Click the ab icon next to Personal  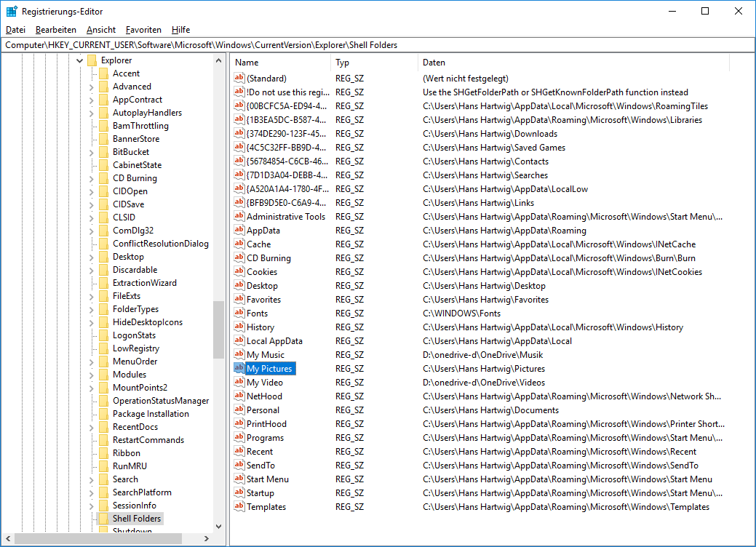click(239, 410)
